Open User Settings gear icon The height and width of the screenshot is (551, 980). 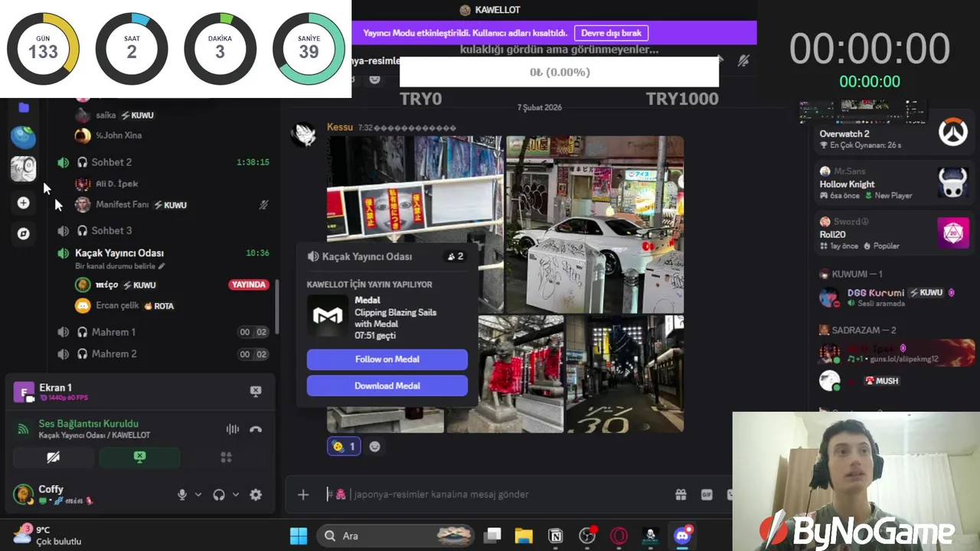(x=256, y=494)
